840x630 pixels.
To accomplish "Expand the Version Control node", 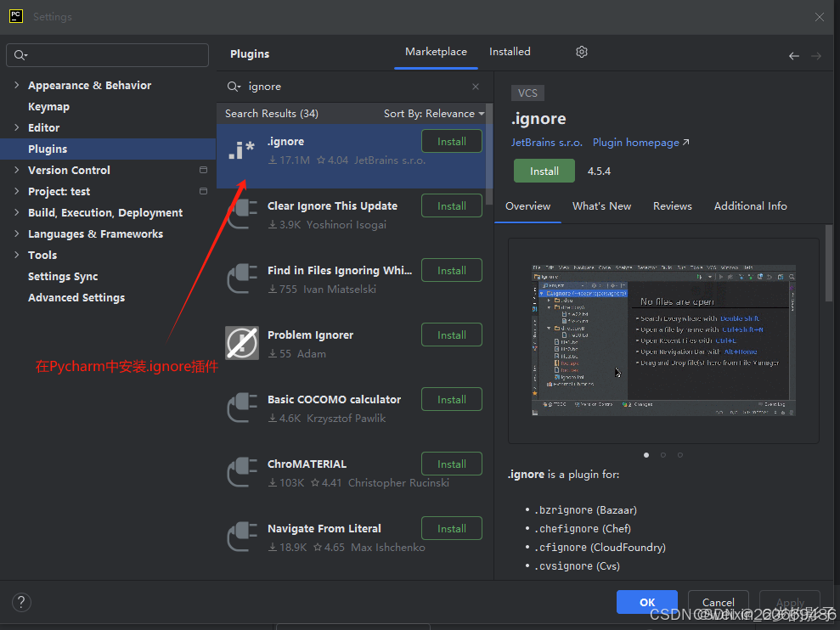I will [x=17, y=169].
